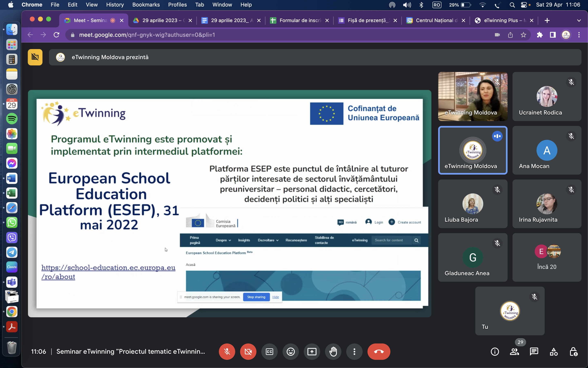588x368 pixels.
Task: Switch to Centrul Național calendar tab
Action: click(436, 20)
